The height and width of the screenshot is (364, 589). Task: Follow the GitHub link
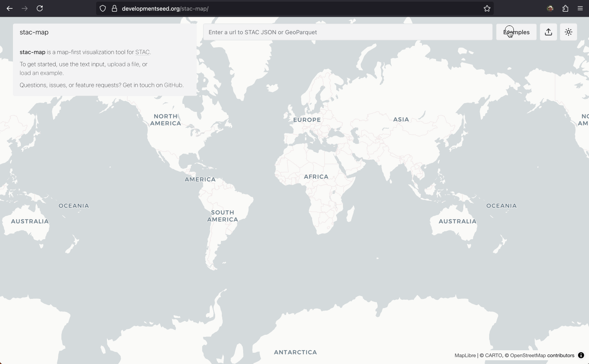[x=173, y=85]
